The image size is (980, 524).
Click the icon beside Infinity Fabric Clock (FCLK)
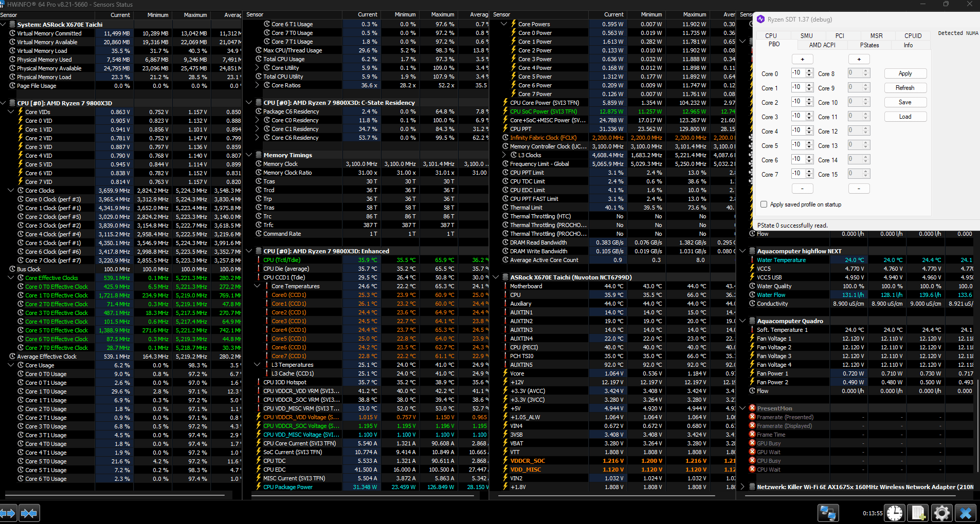pyautogui.click(x=505, y=138)
